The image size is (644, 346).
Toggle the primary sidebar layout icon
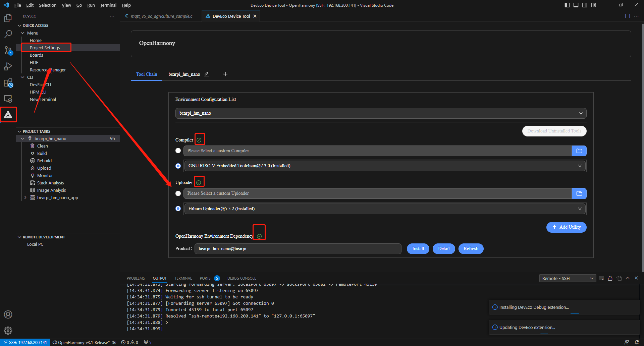pyautogui.click(x=567, y=5)
